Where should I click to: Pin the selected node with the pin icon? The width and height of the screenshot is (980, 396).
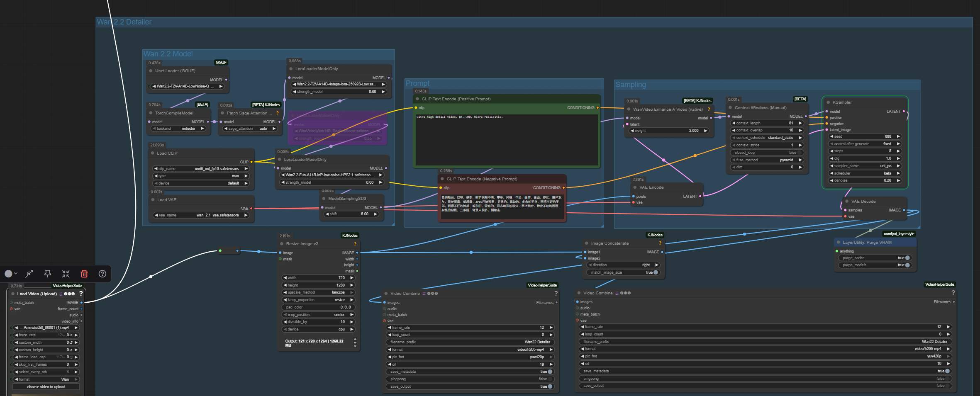[48, 274]
